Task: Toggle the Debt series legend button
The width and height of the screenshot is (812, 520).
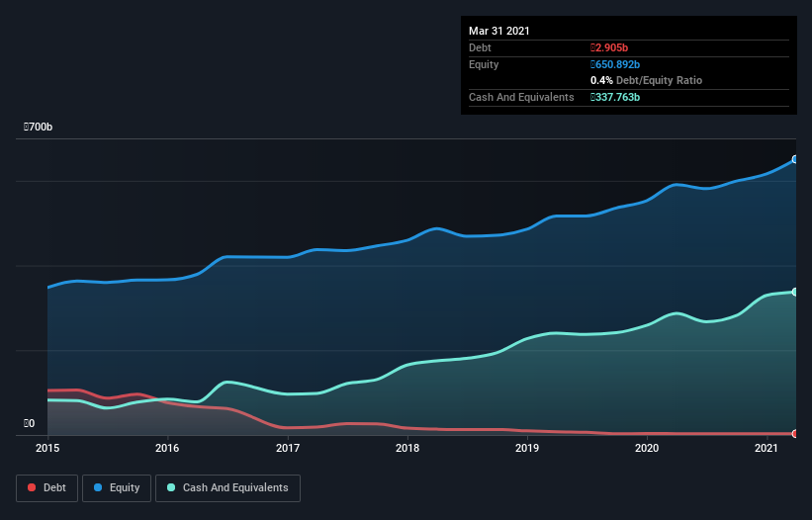Action: (x=46, y=488)
